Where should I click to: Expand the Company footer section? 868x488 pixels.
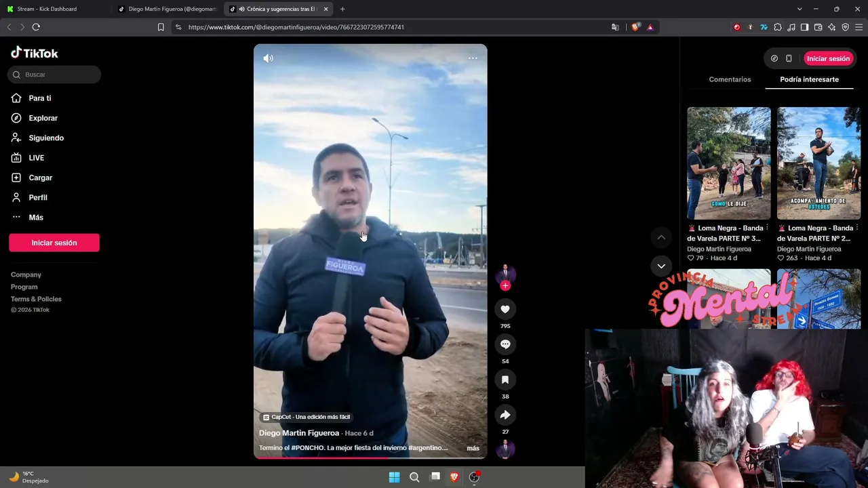[x=26, y=274]
